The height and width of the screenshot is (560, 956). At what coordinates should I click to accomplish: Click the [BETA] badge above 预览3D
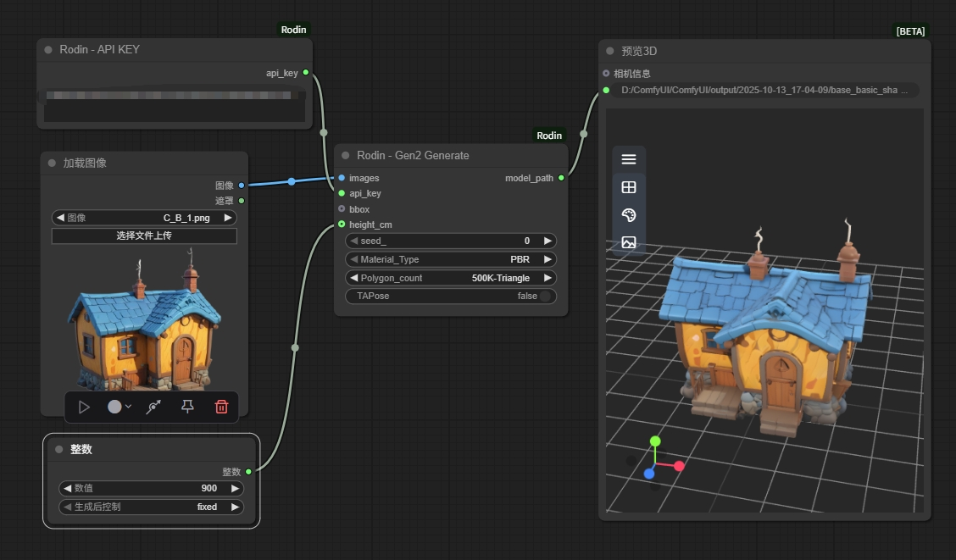910,31
